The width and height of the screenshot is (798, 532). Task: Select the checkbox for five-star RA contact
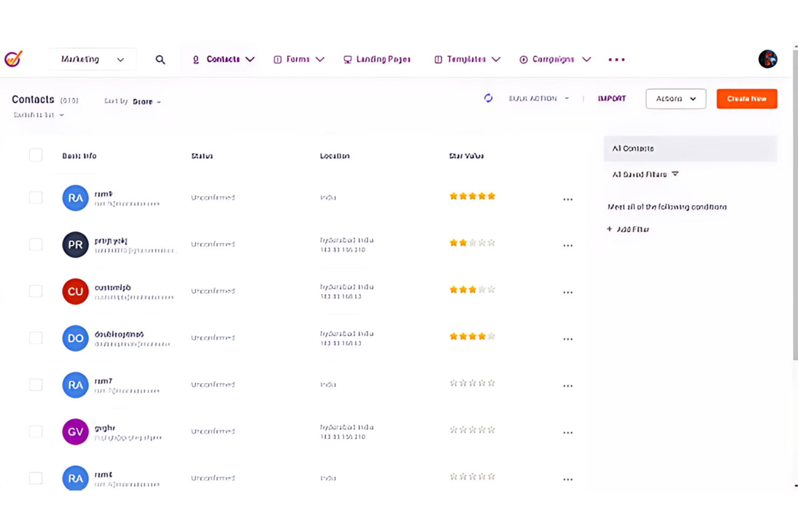coord(36,197)
